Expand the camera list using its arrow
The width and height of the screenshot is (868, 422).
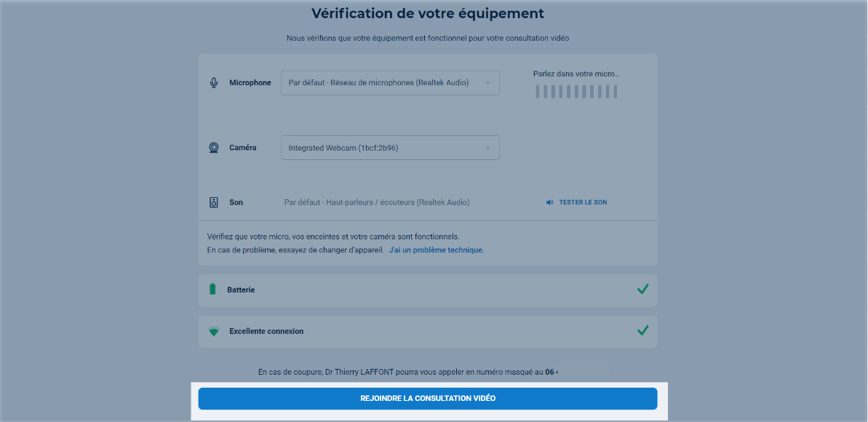488,148
